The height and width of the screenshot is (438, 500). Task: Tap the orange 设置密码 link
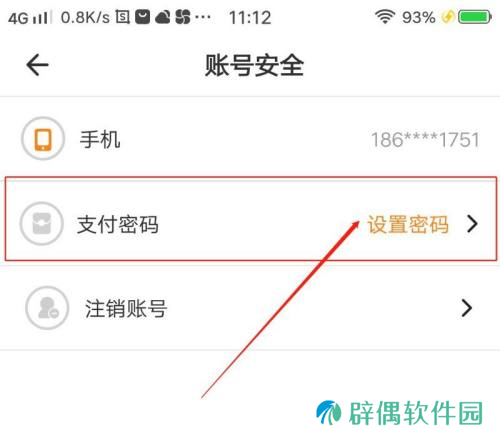(408, 224)
